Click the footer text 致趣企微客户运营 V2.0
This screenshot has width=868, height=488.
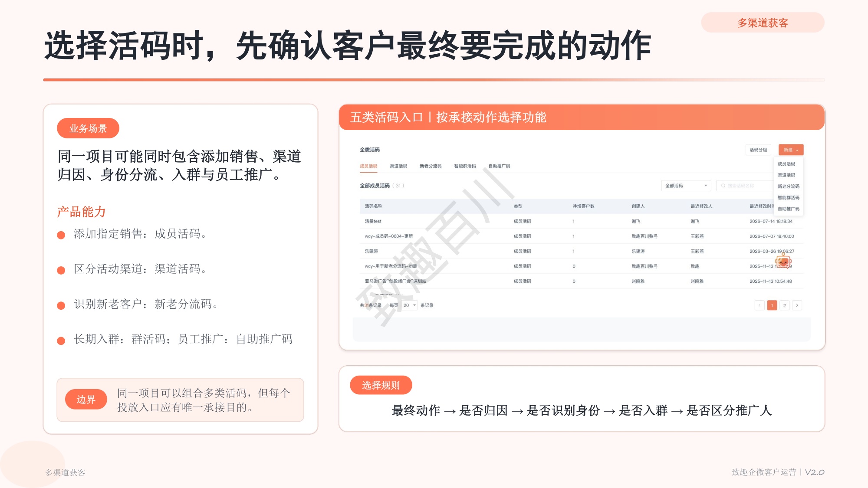coord(778,472)
